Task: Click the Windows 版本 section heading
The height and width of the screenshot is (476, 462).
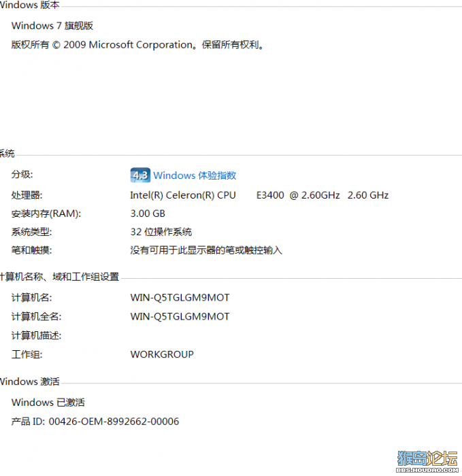Action: click(x=30, y=5)
